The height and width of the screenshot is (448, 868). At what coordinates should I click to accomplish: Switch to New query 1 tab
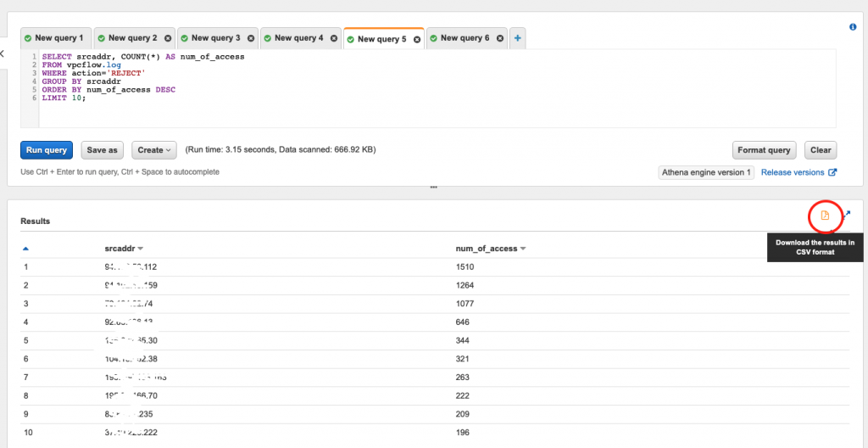(x=56, y=38)
